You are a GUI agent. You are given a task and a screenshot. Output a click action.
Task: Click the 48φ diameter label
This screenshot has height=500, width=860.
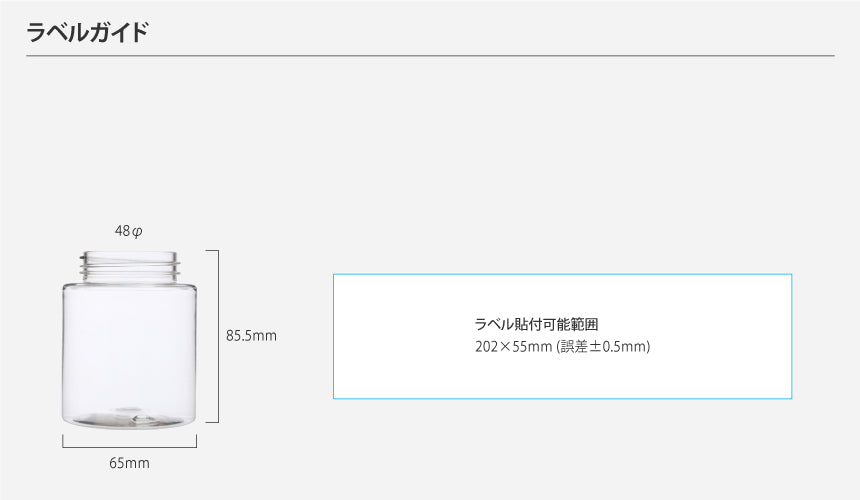point(129,231)
